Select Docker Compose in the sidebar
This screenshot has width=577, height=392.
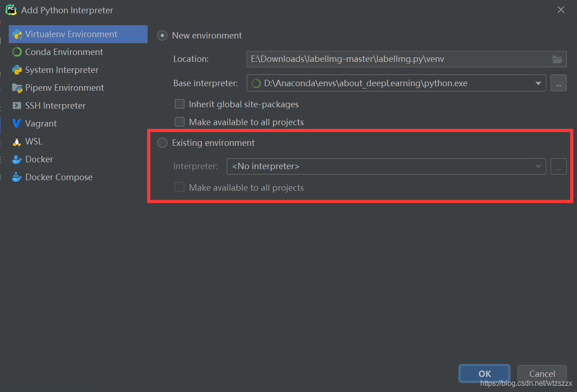(78, 177)
